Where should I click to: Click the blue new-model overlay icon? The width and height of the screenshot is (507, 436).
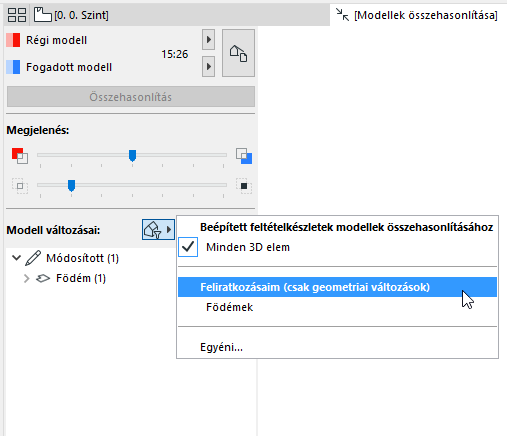pyautogui.click(x=244, y=156)
